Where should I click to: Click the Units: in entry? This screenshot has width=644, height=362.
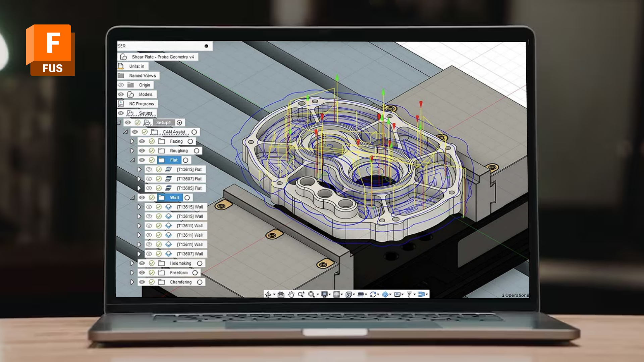click(x=137, y=66)
